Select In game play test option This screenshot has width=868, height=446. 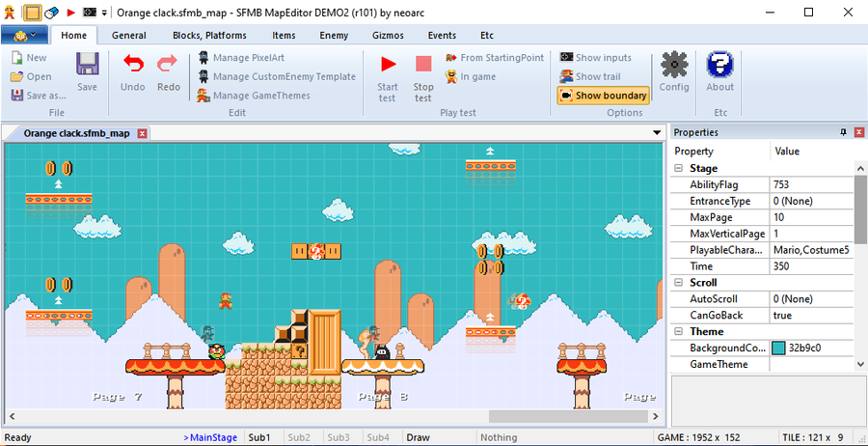pos(471,76)
